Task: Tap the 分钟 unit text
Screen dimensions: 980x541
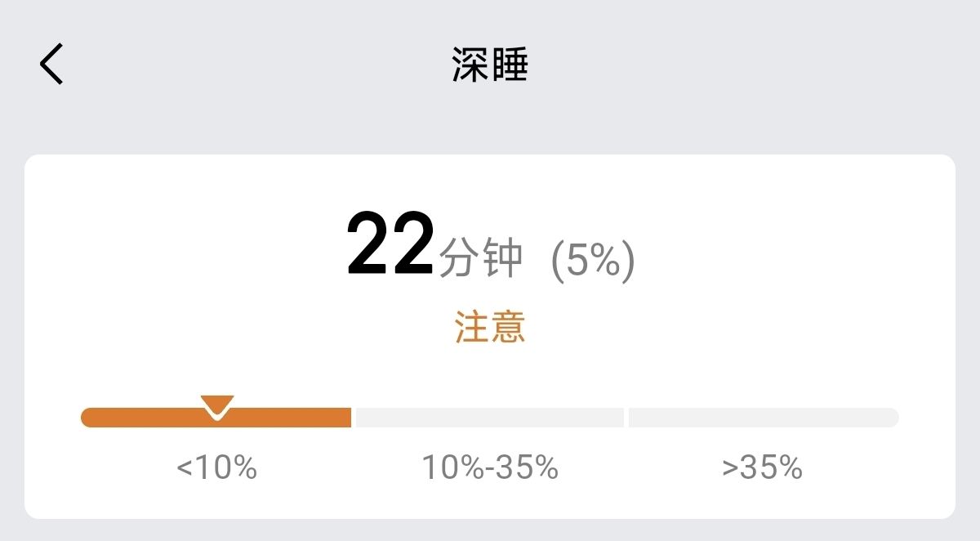Action: pos(480,261)
